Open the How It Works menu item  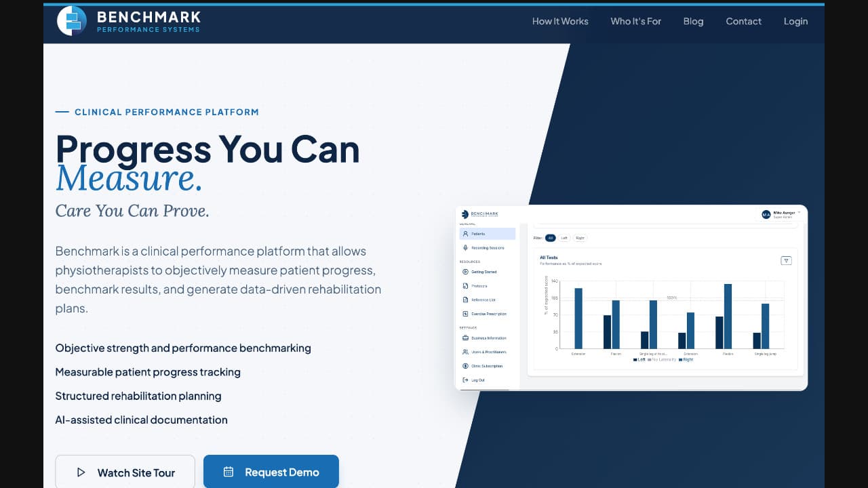click(x=560, y=21)
